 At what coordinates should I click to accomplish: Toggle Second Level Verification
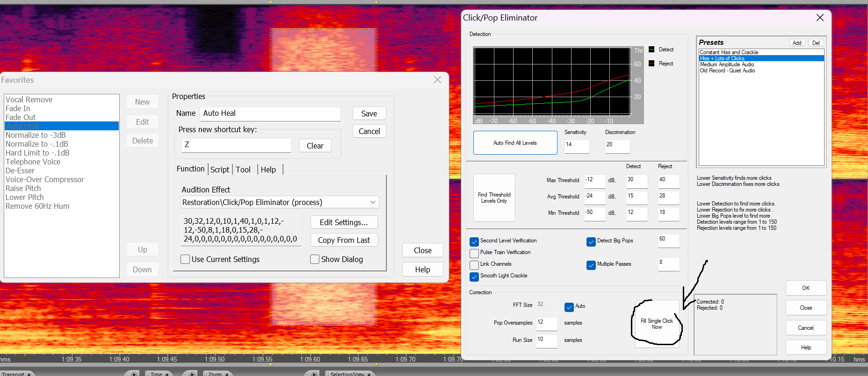coord(474,241)
